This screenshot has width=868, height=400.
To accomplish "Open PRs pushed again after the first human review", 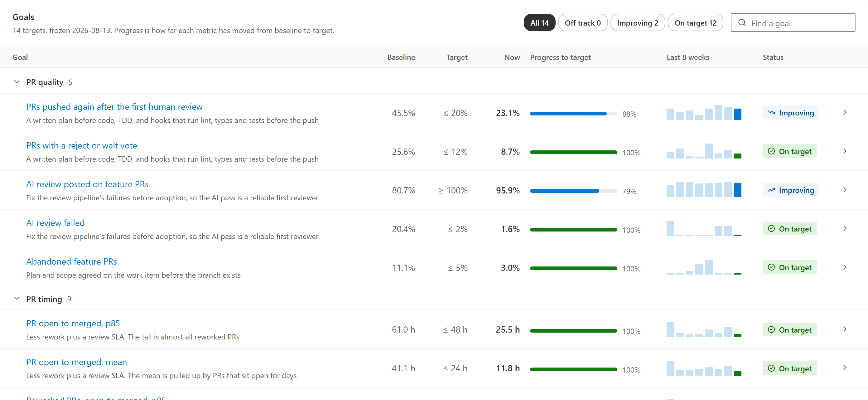I will (114, 107).
